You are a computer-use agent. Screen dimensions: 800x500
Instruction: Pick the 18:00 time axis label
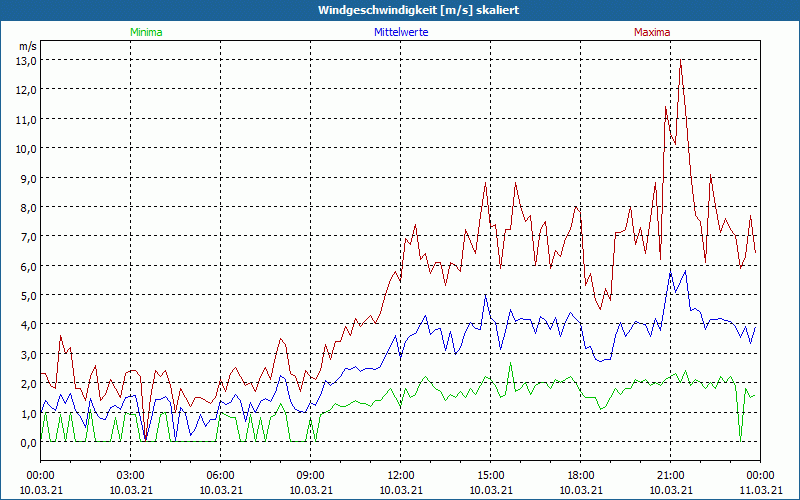[580, 475]
